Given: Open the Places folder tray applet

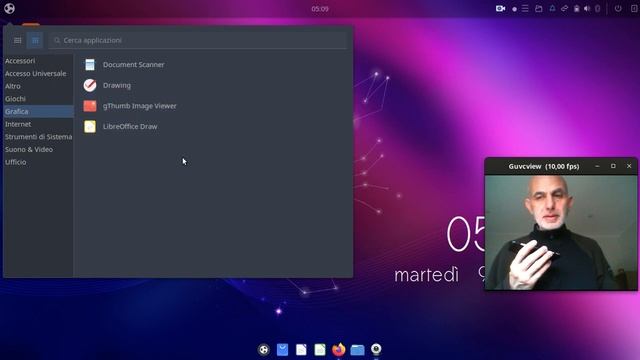Looking at the screenshot, I should point(539,9).
